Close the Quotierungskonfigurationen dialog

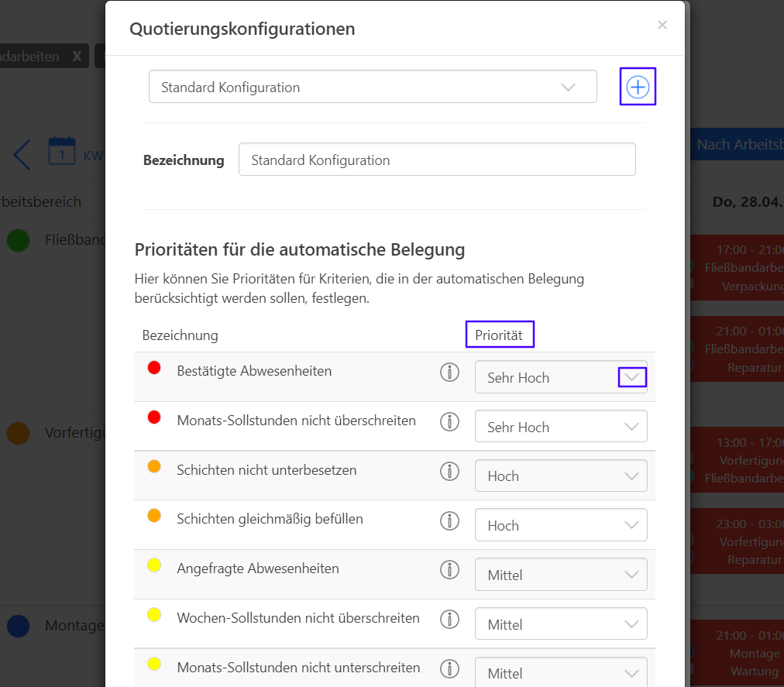click(662, 25)
